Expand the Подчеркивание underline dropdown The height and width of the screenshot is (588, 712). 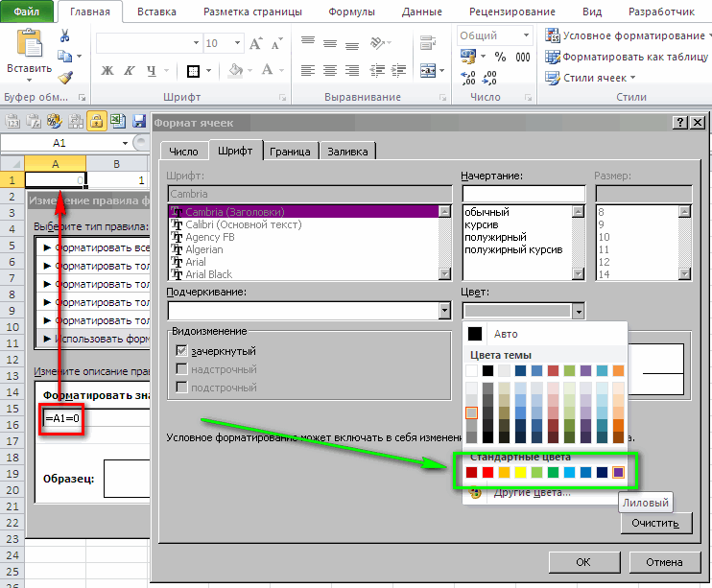tap(444, 311)
